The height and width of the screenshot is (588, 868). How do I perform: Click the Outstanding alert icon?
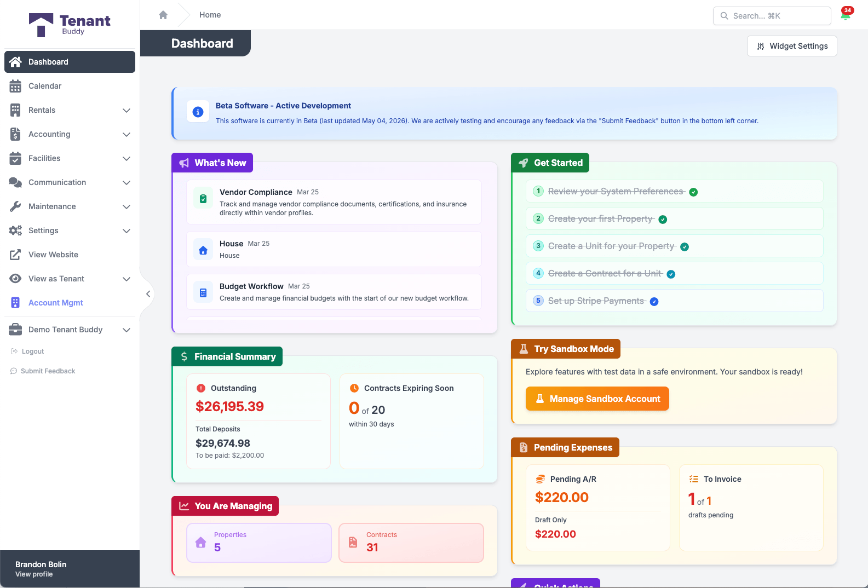(x=200, y=388)
